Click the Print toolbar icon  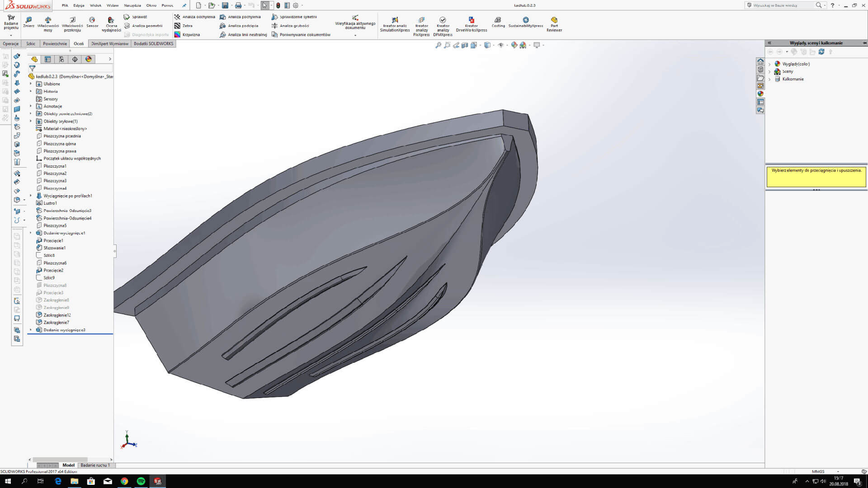tap(238, 5)
